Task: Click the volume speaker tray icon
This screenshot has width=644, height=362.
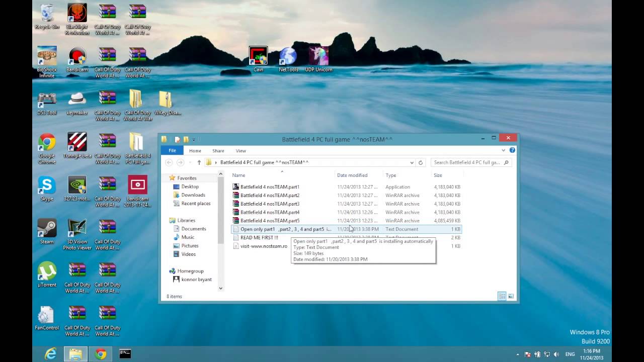Action: pyautogui.click(x=557, y=354)
